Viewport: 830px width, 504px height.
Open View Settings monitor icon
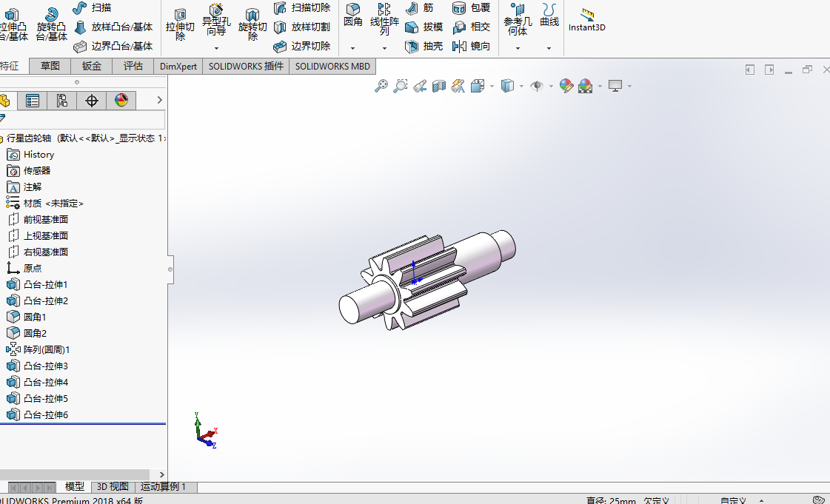[615, 86]
